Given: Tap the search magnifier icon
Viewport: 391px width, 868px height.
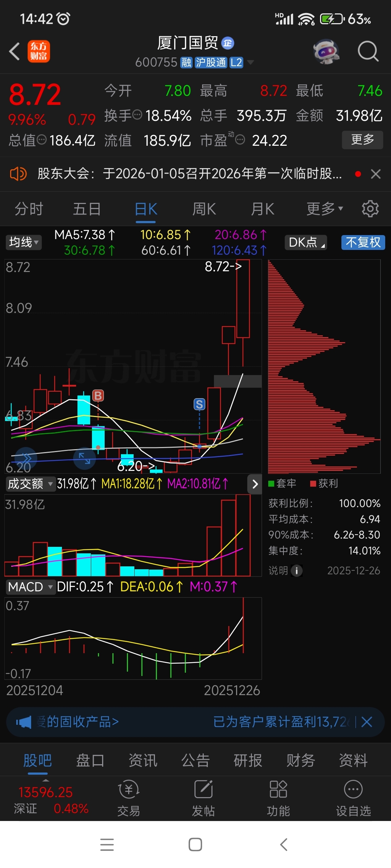Looking at the screenshot, I should coord(368,51).
